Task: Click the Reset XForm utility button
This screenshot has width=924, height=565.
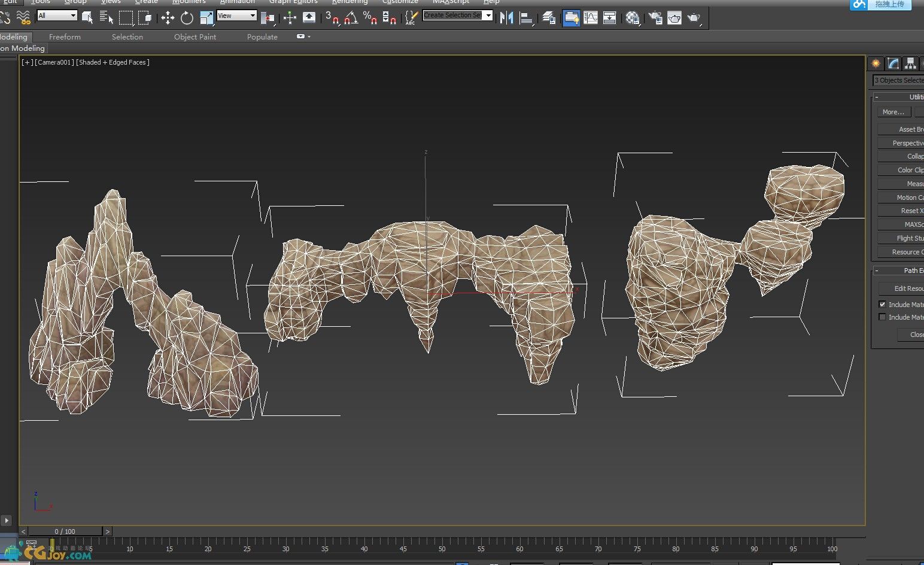Action: (901, 211)
